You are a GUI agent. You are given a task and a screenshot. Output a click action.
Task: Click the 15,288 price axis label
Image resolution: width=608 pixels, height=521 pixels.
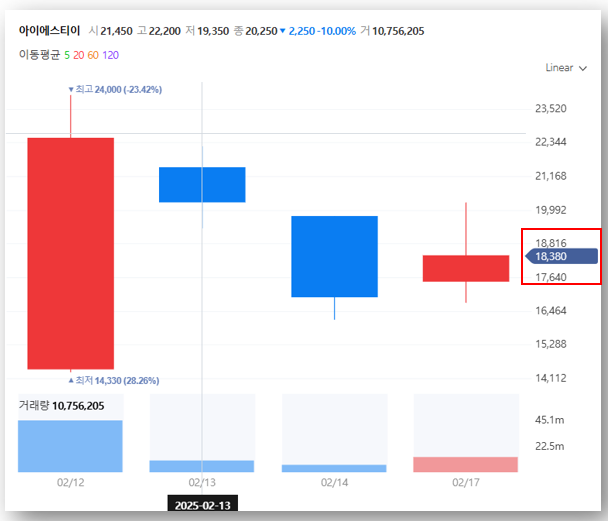551,344
